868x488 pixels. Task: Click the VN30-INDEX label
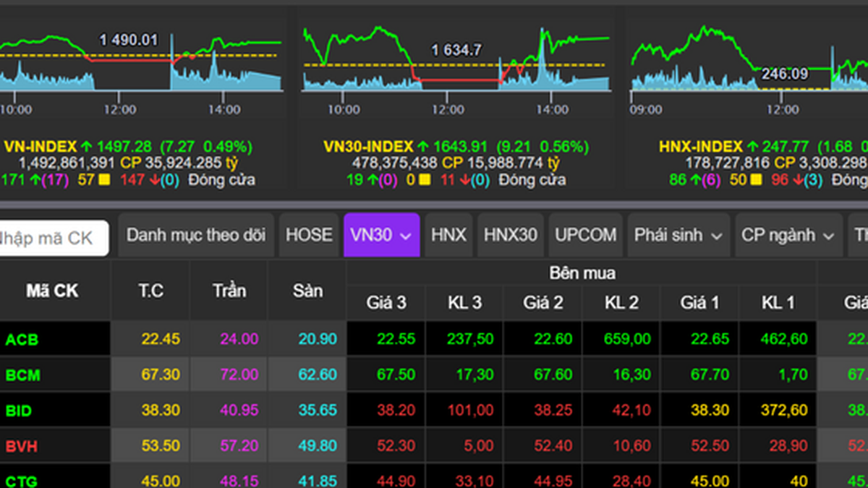coord(368,147)
